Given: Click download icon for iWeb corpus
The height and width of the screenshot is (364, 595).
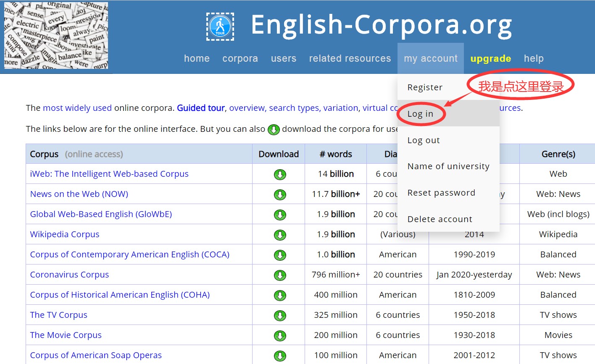Looking at the screenshot, I should tap(280, 174).
